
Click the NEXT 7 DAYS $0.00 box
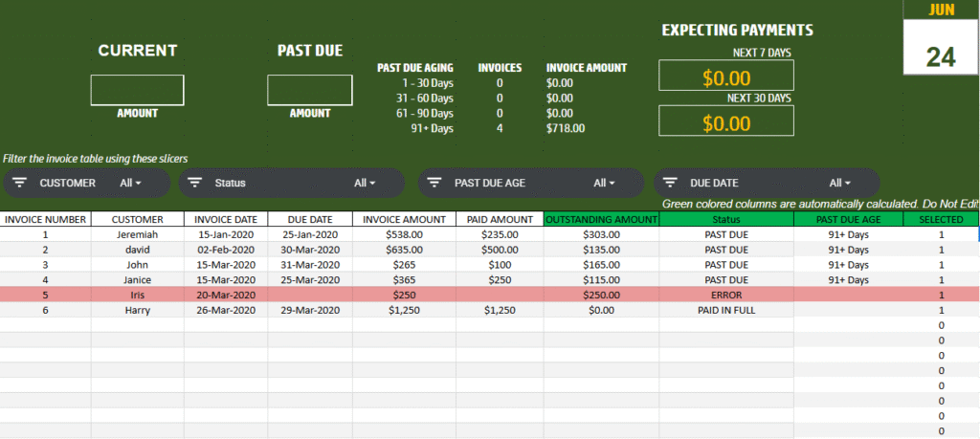click(x=726, y=76)
